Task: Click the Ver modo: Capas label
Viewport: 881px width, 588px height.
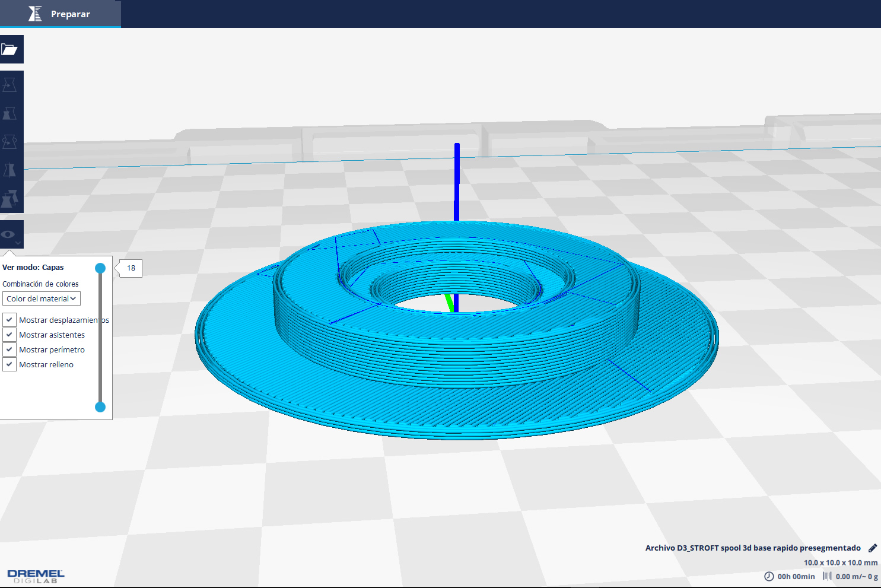Action: coord(33,268)
